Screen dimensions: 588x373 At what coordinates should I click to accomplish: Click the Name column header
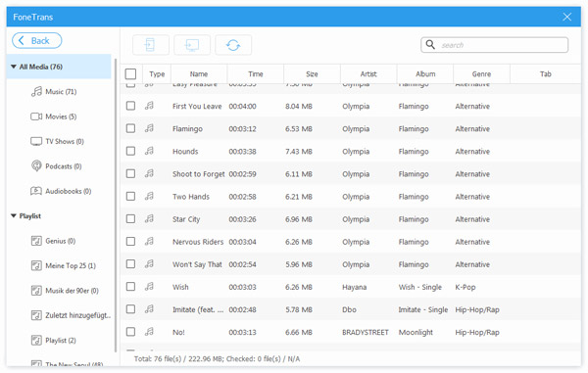pos(199,73)
